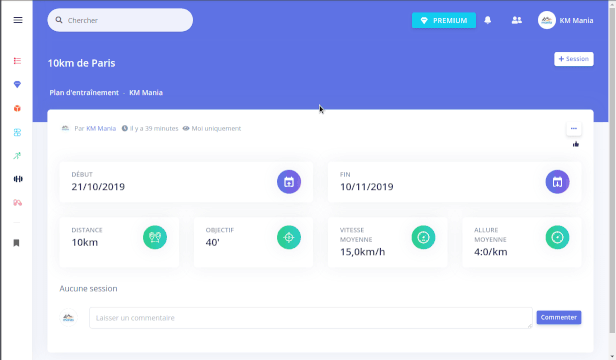This screenshot has width=616, height=360.
Task: Click the KM Mania avatar in header
Action: coord(546,20)
